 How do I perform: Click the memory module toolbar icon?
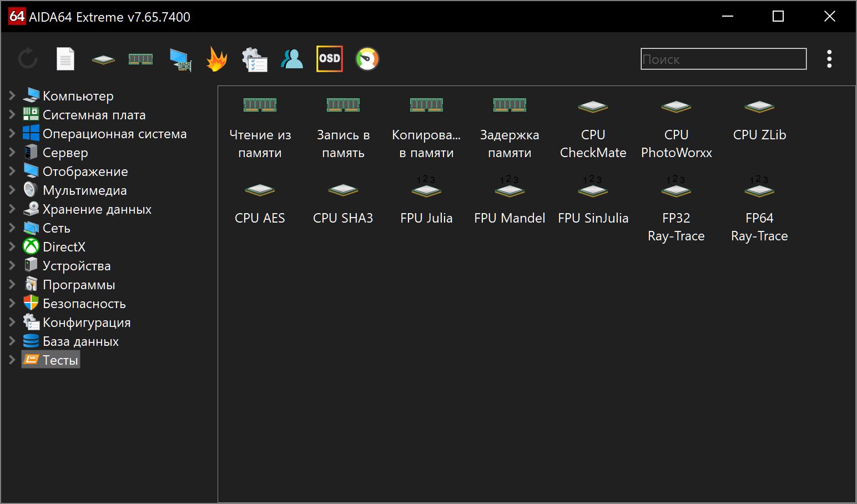coord(140,59)
